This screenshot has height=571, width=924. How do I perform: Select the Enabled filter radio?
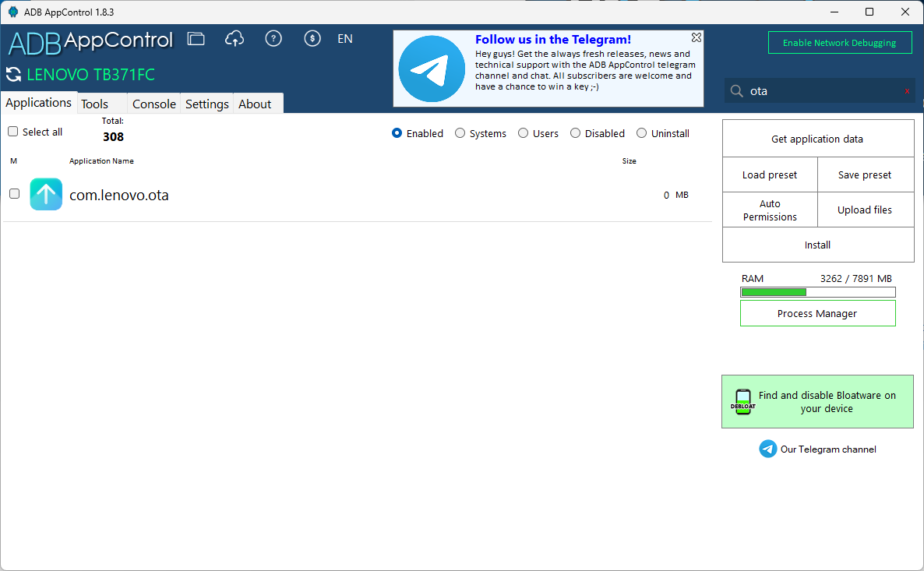[397, 133]
